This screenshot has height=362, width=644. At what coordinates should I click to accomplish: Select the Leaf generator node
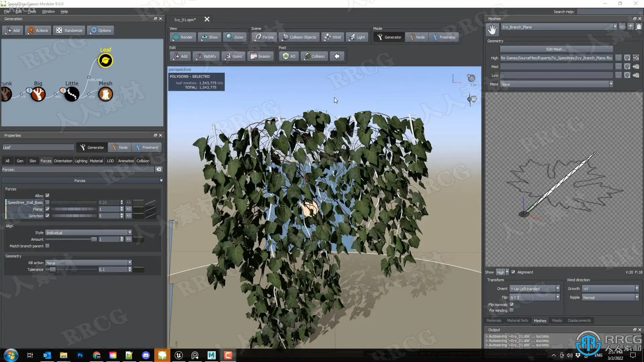coord(105,61)
